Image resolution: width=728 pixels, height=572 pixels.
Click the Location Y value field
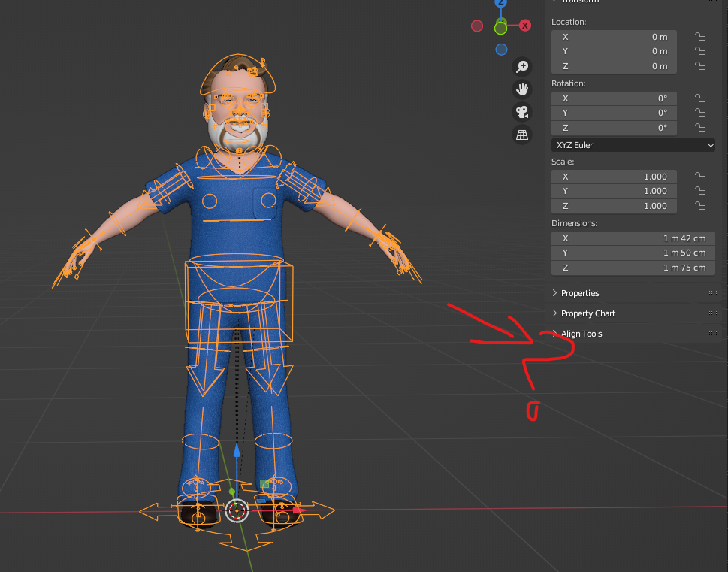pos(614,51)
